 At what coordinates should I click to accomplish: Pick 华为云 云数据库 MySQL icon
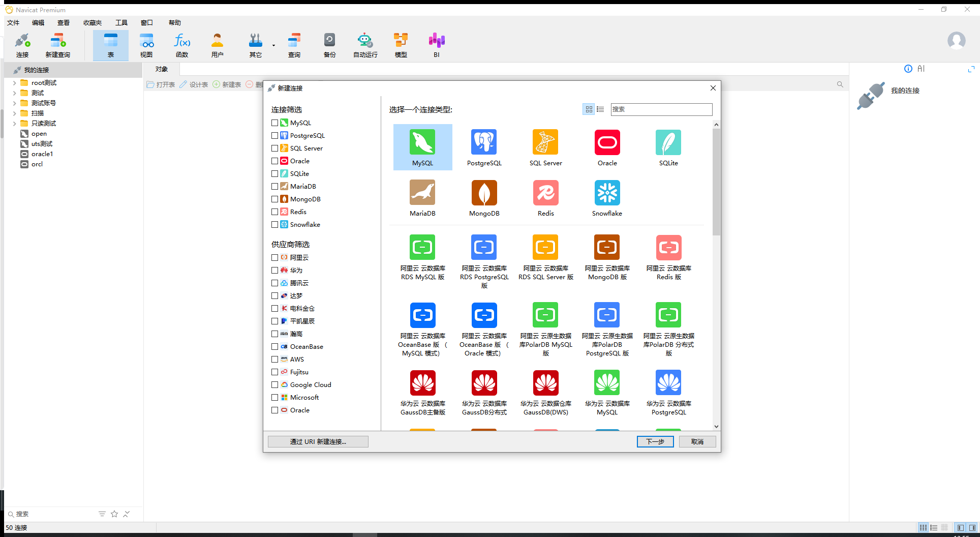(607, 382)
